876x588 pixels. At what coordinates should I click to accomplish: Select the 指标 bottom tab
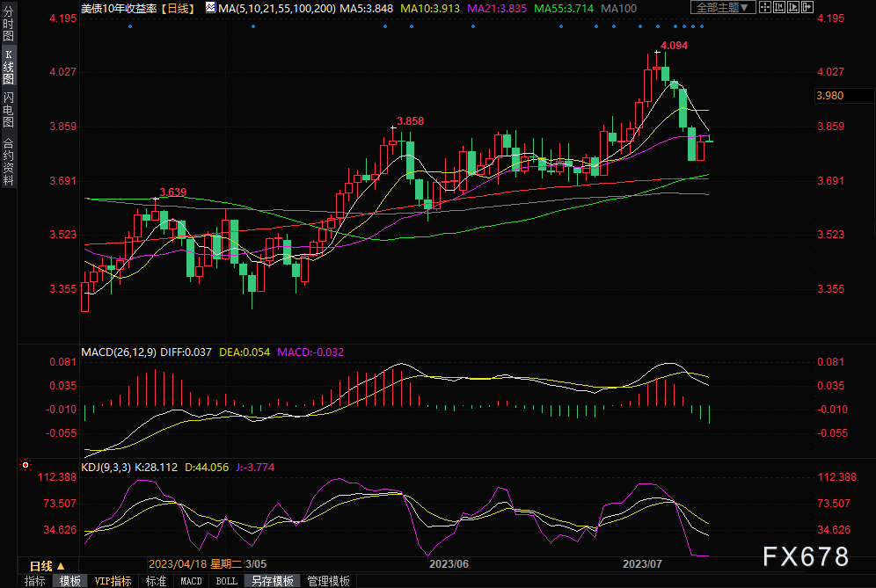tap(34, 581)
